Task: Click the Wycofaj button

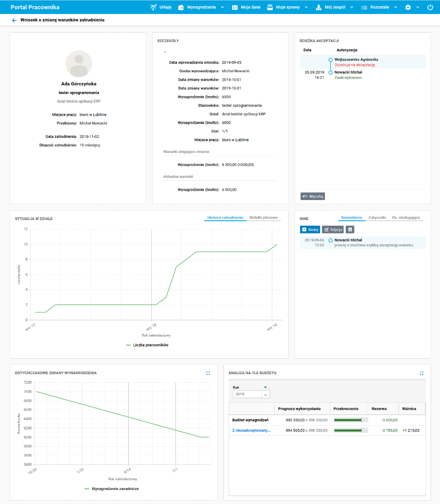Action: (313, 196)
